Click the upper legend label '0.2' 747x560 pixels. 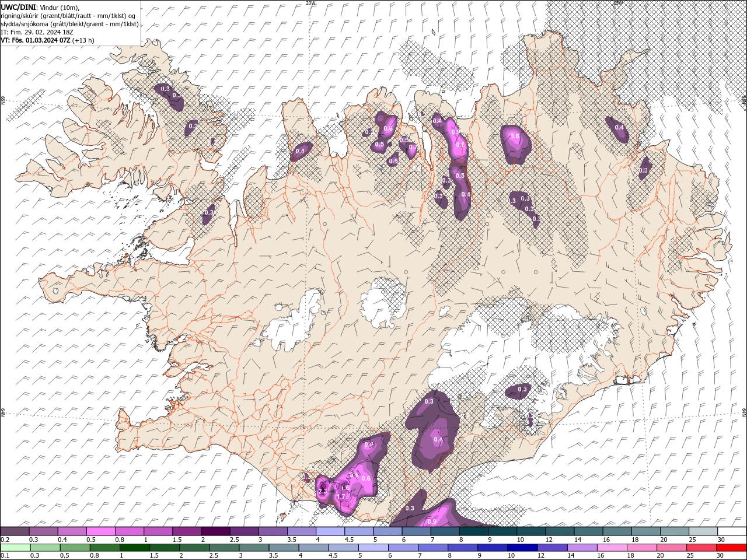5,540
